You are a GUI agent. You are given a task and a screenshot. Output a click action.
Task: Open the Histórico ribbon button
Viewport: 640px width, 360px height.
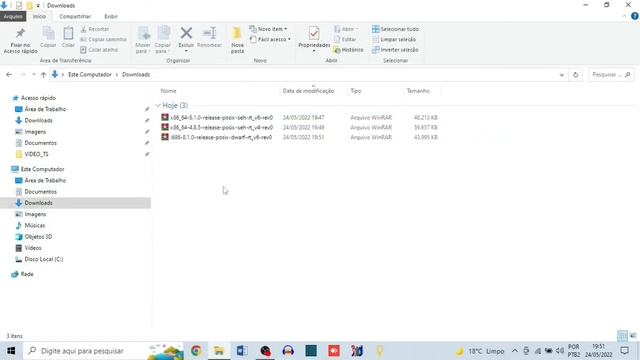pos(348,50)
